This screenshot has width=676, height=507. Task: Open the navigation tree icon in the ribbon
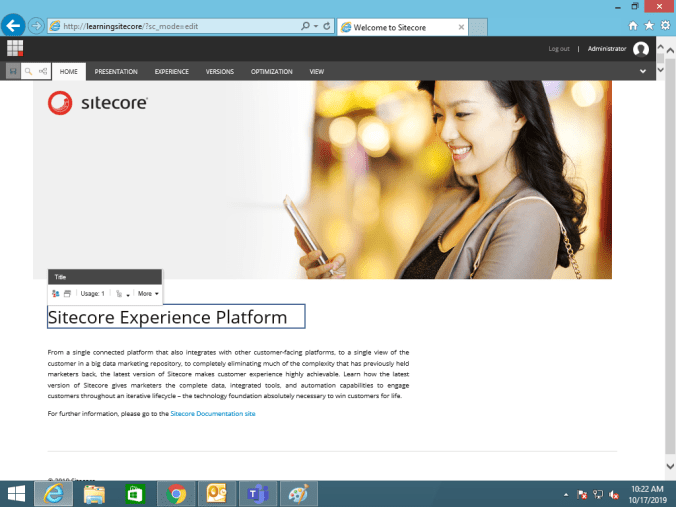pyautogui.click(x=44, y=72)
